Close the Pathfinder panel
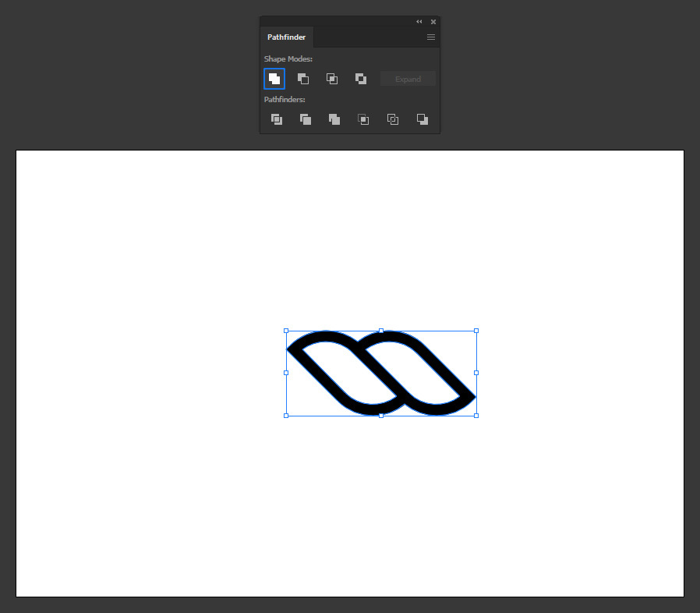The height and width of the screenshot is (613, 700). tap(433, 21)
